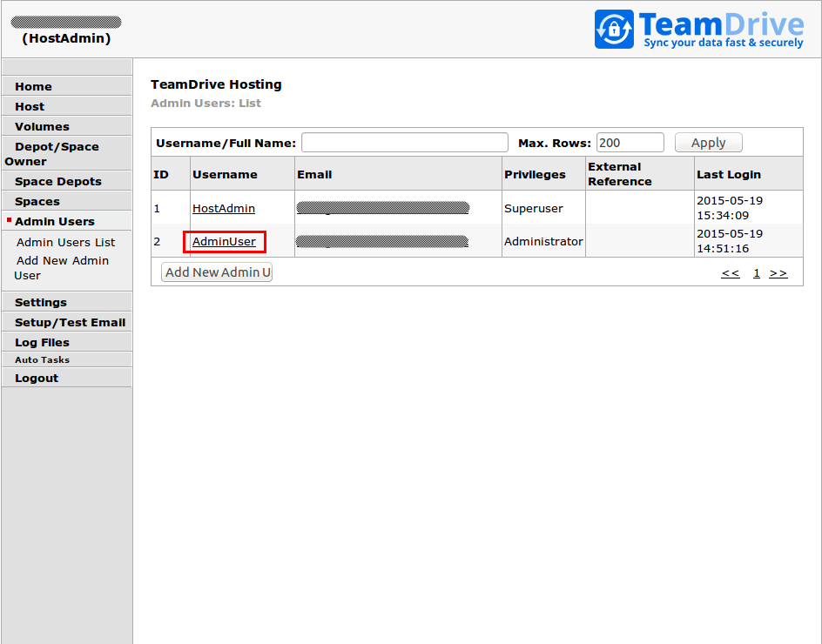
Task: Click the Add New Admin User button
Action: pos(217,272)
